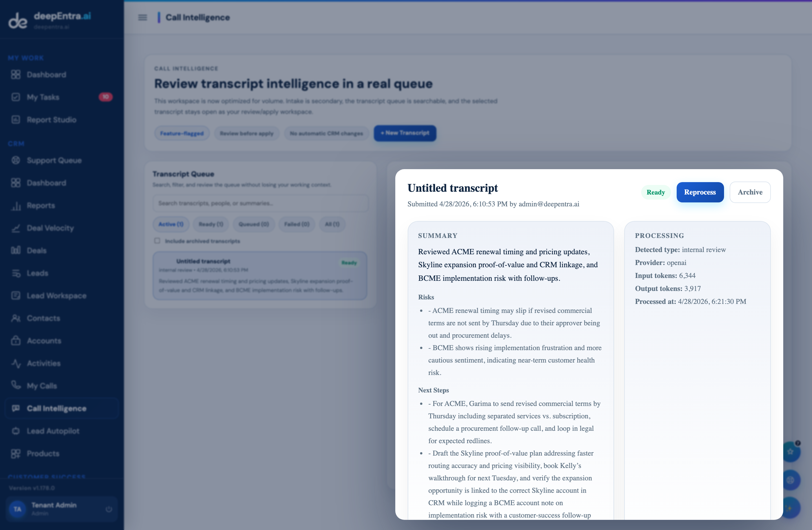Select the Ready (1) filter tab
812x530 pixels.
[x=211, y=224]
